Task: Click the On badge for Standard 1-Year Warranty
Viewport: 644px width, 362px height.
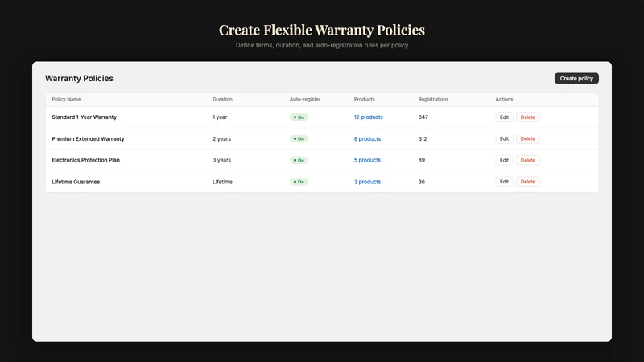Action: (x=299, y=117)
